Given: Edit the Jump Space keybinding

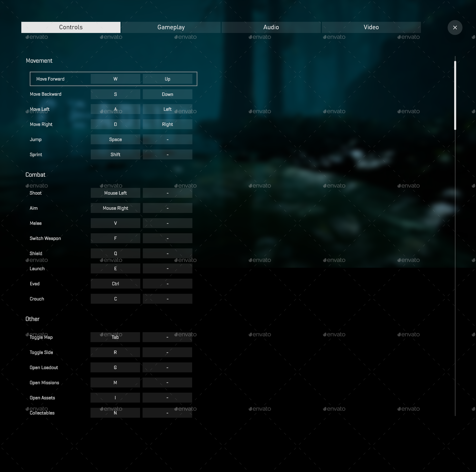Looking at the screenshot, I should pyautogui.click(x=115, y=139).
